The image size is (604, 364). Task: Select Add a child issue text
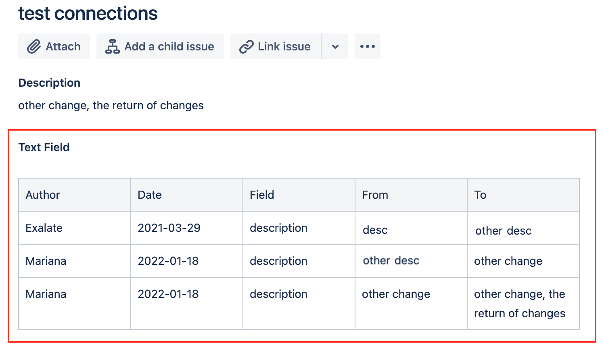169,47
